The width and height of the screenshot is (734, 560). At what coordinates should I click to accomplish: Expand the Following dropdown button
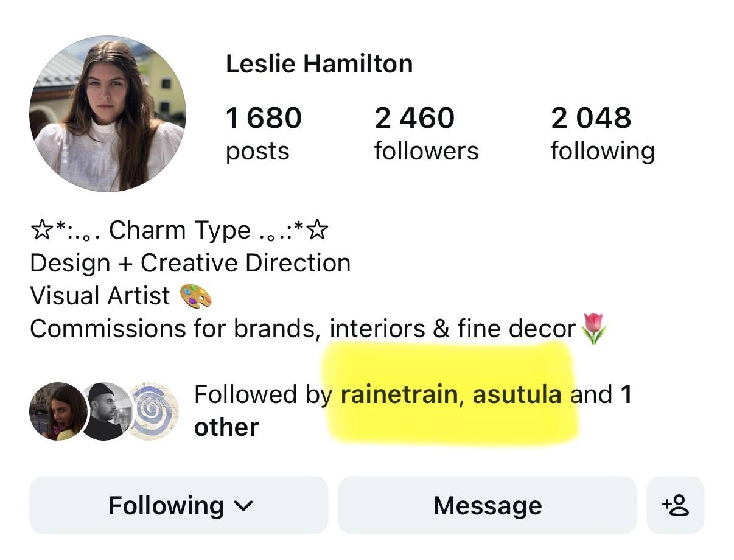[x=179, y=505]
